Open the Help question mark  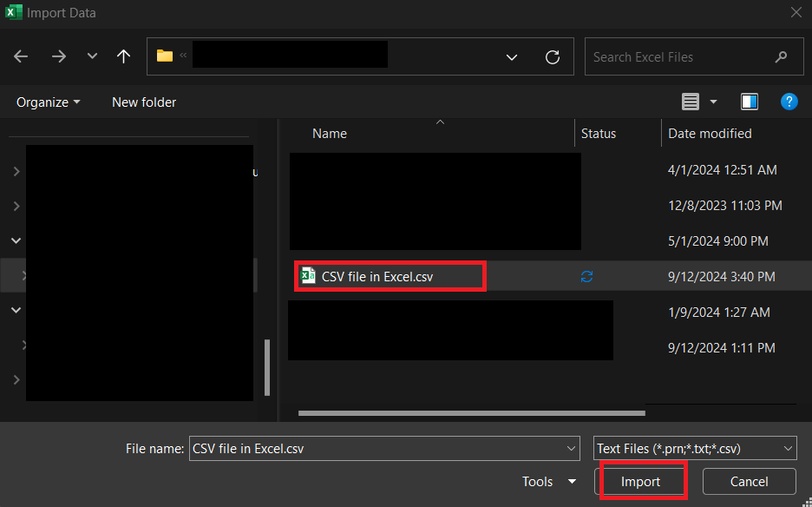click(789, 102)
